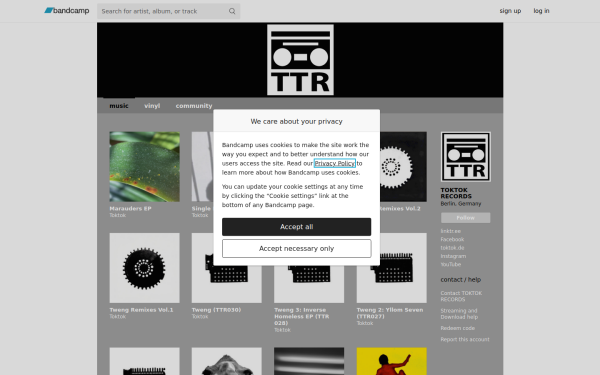This screenshot has height=375, width=600.
Task: Open the yellow album cover with red figure
Action: tap(391, 361)
